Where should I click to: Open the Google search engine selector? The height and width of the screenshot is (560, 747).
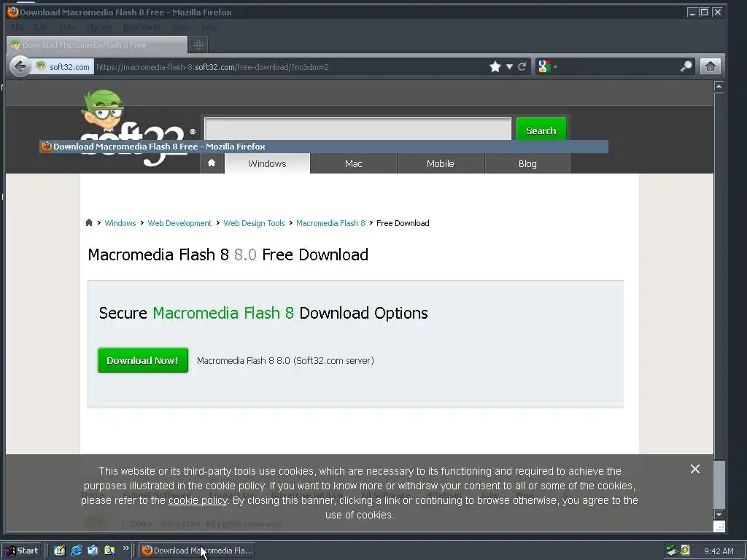(547, 66)
